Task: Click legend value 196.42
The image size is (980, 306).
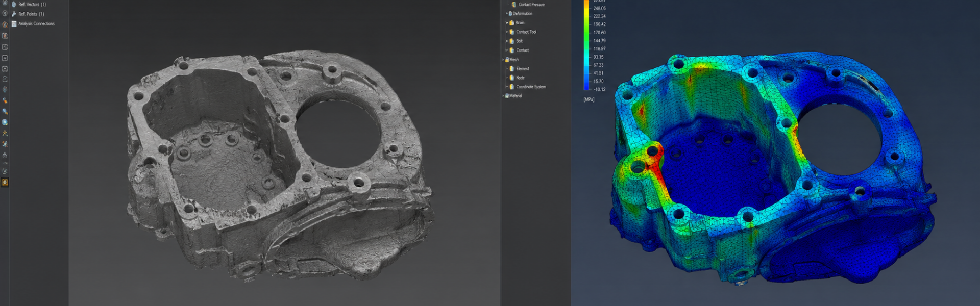Action: click(x=600, y=24)
